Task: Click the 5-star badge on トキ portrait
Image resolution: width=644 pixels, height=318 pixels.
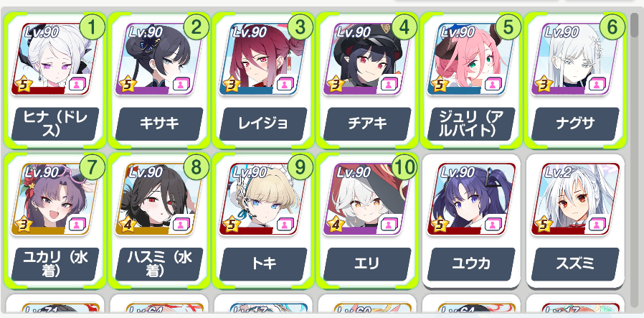Action: pyautogui.click(x=229, y=225)
